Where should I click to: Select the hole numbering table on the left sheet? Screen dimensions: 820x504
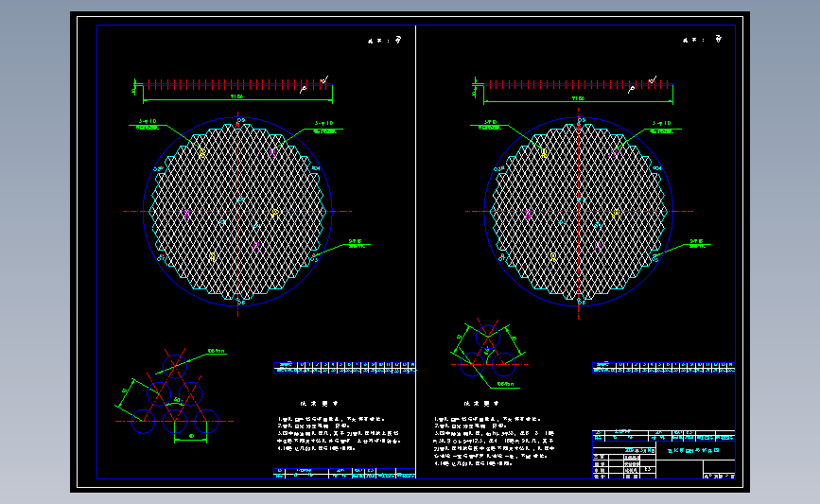pyautogui.click(x=344, y=368)
